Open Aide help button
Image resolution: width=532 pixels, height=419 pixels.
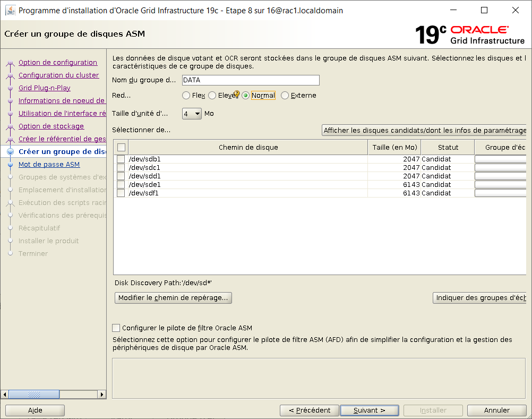35,411
